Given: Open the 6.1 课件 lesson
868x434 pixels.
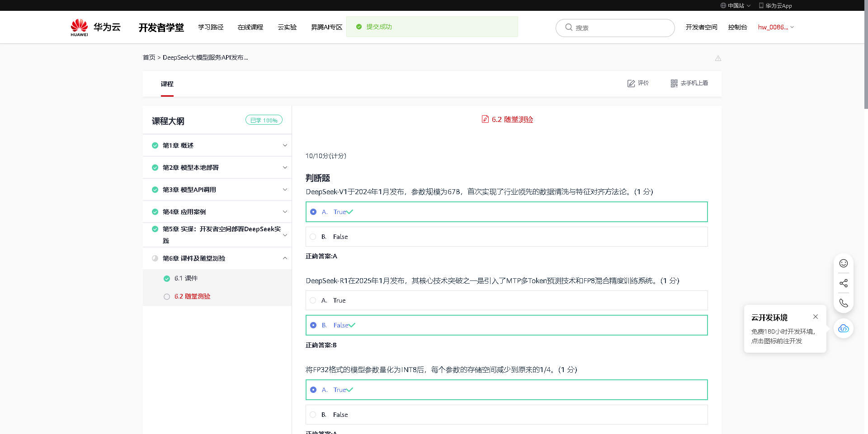Looking at the screenshot, I should pyautogui.click(x=186, y=279).
